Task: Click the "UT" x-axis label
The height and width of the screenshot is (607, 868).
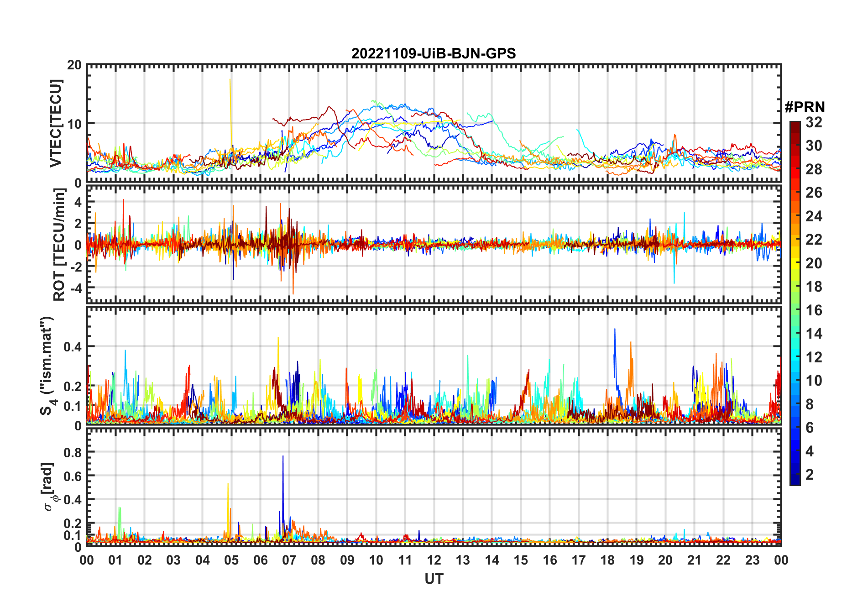Action: 434,579
